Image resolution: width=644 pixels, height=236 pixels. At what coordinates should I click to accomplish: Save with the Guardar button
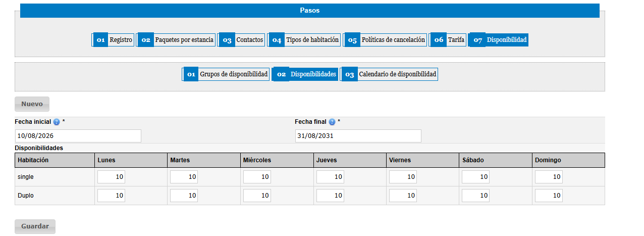point(35,226)
